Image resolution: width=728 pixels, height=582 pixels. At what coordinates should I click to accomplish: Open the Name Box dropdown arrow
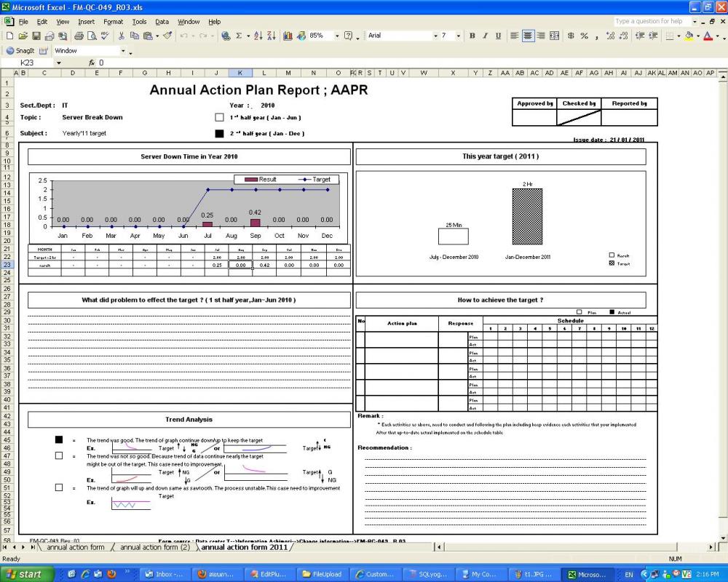click(59, 63)
